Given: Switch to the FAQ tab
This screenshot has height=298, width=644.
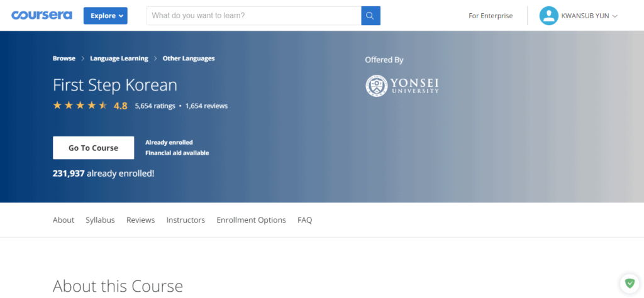Looking at the screenshot, I should [x=305, y=220].
